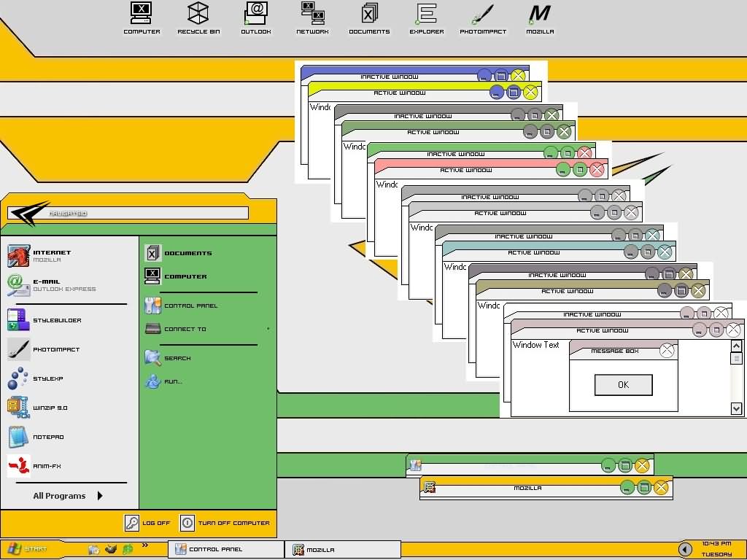Open Computer in the Start menu's green panel
This screenshot has height=560, width=747.
point(176,276)
